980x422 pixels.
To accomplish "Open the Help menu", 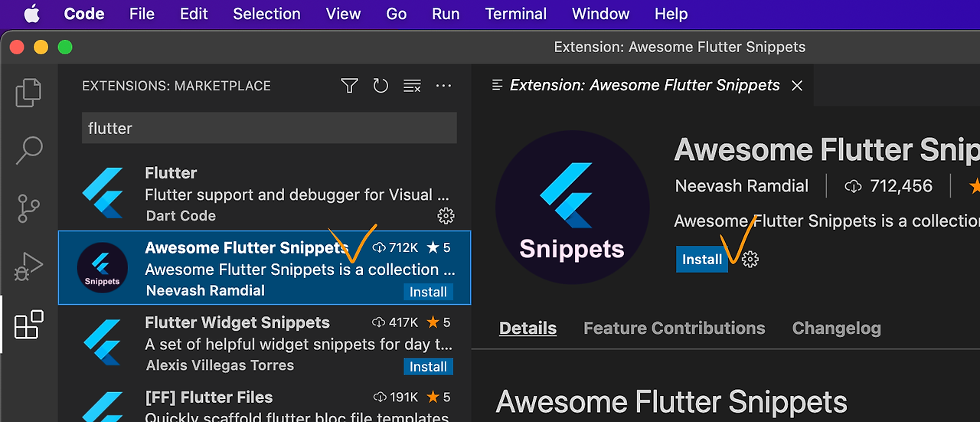I will tap(671, 14).
